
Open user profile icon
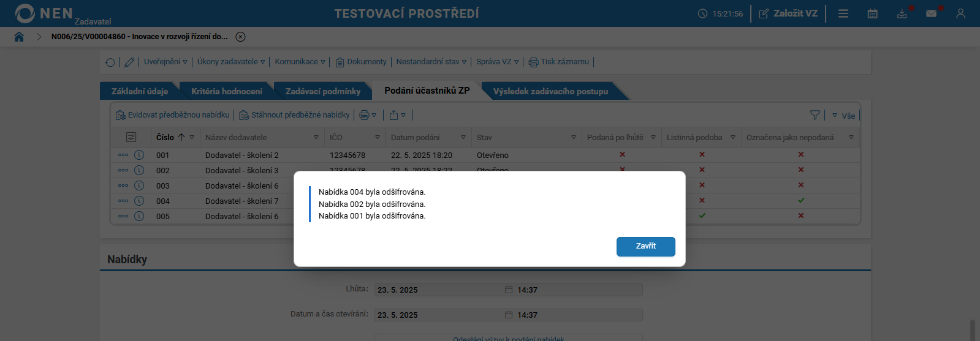click(x=960, y=13)
